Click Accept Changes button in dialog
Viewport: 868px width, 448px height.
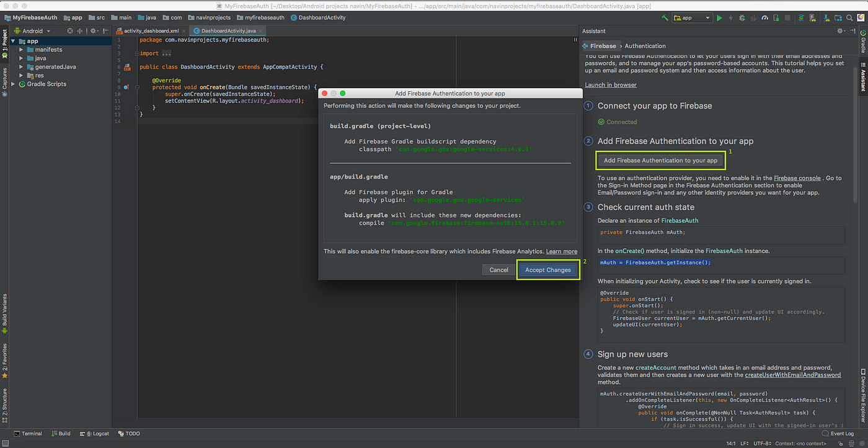point(548,270)
